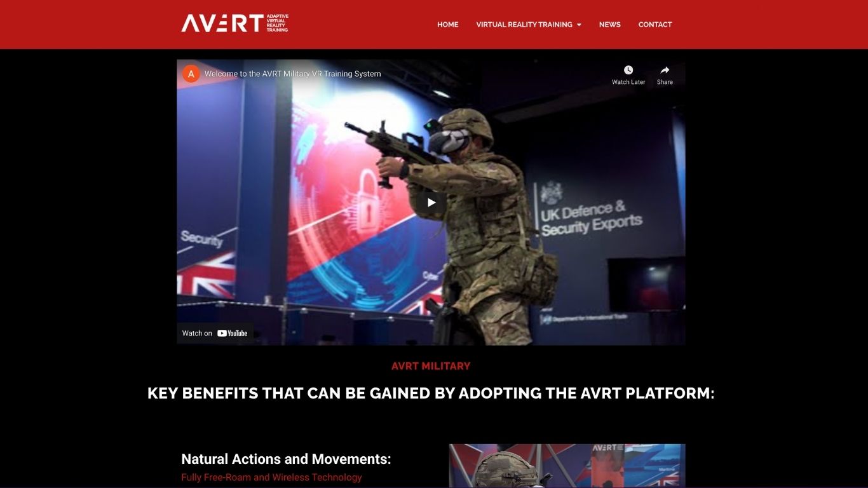
Task: Click the Natural Actions and Movements heading
Action: click(286, 459)
